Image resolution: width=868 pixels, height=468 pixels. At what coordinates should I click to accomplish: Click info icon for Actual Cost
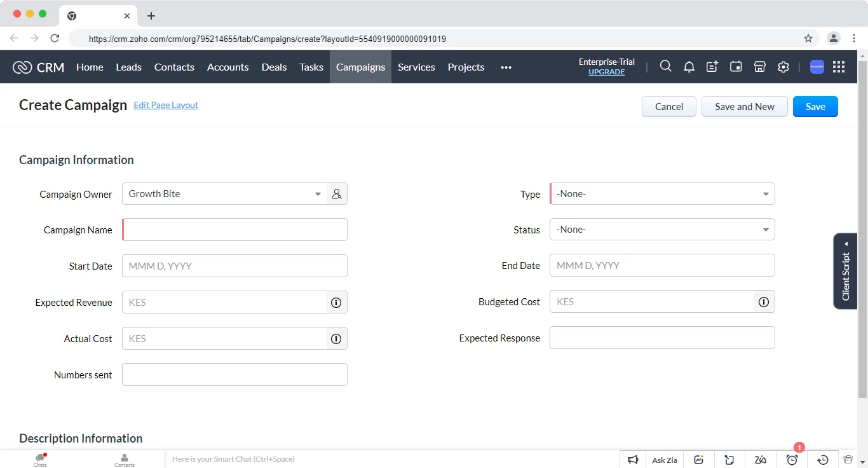coord(337,339)
